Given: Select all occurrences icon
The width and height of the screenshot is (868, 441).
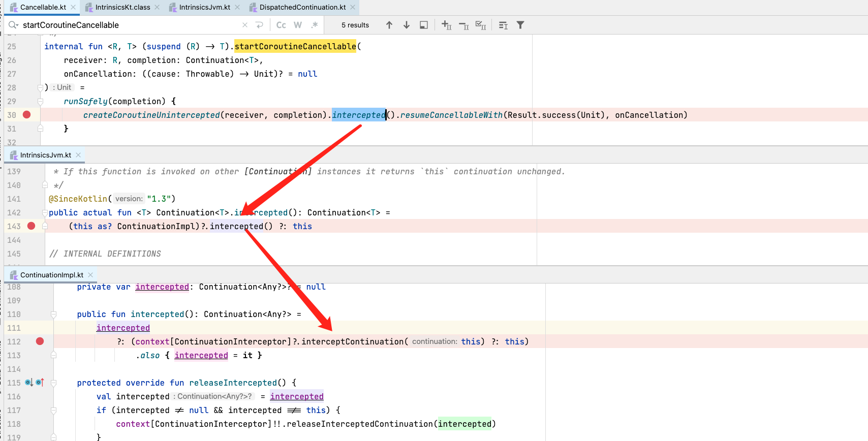Looking at the screenshot, I should point(481,25).
